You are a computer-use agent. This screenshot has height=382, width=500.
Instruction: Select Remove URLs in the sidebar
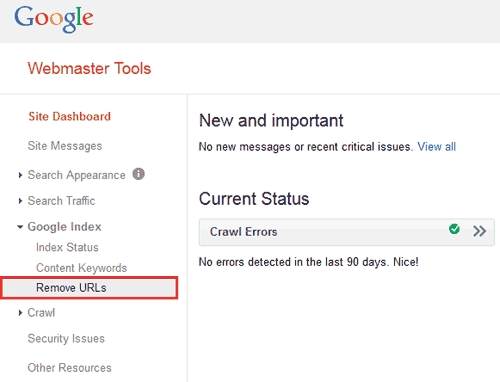89,288
